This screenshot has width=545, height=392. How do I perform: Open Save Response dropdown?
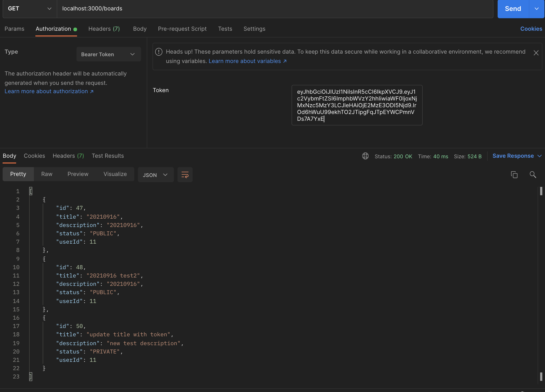517,156
